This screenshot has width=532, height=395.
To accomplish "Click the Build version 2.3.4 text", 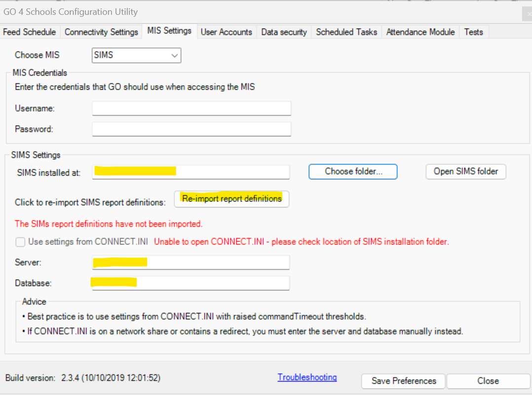I will click(83, 378).
